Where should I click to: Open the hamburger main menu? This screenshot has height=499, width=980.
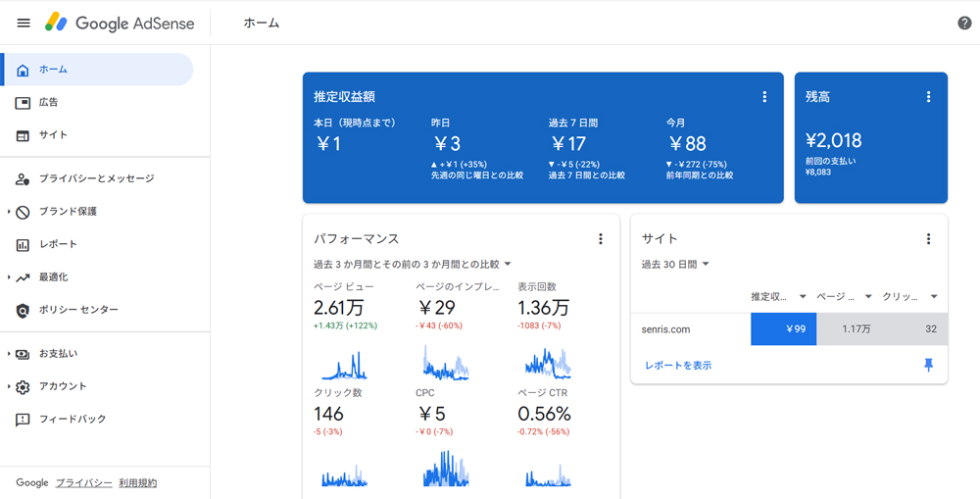[24, 24]
